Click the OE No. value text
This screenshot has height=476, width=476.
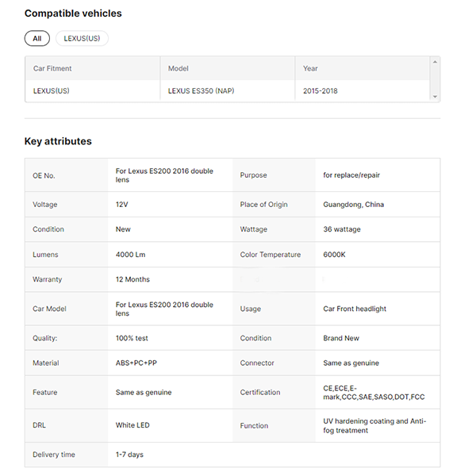(164, 175)
